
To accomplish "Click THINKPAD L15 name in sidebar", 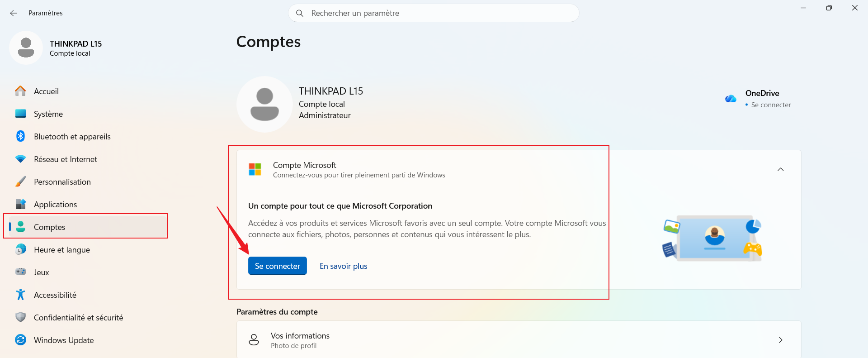I will [76, 44].
